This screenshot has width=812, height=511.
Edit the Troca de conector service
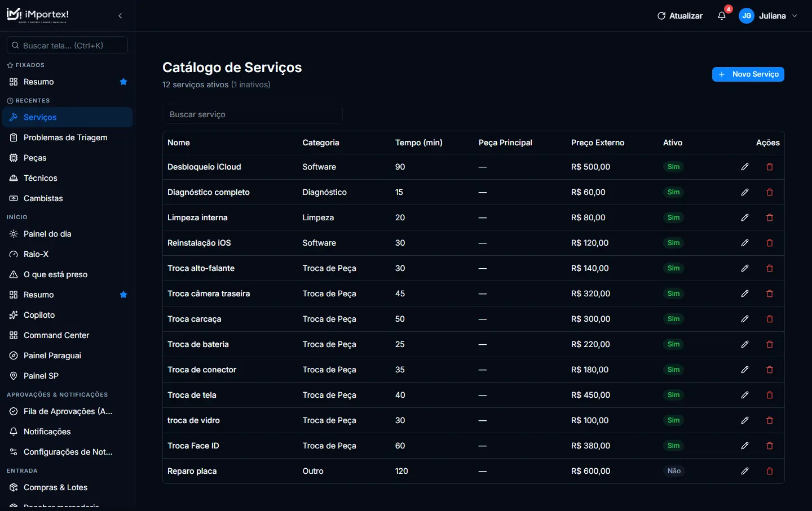745,370
